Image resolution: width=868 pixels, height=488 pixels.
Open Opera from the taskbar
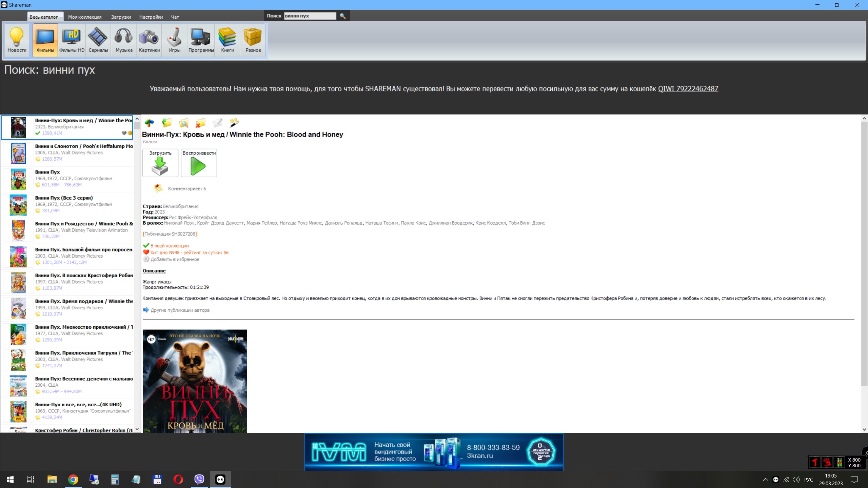[178, 480]
